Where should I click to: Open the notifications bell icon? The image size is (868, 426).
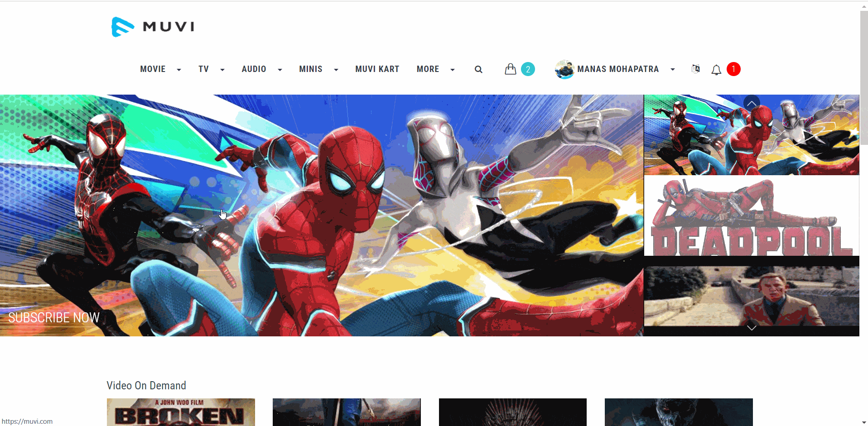[716, 70]
